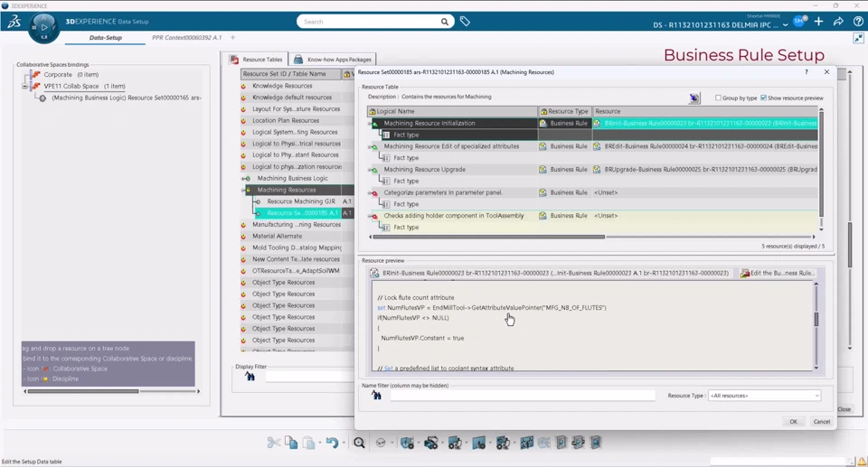
Task: Click the expand panel icon at top right
Action: [858, 38]
